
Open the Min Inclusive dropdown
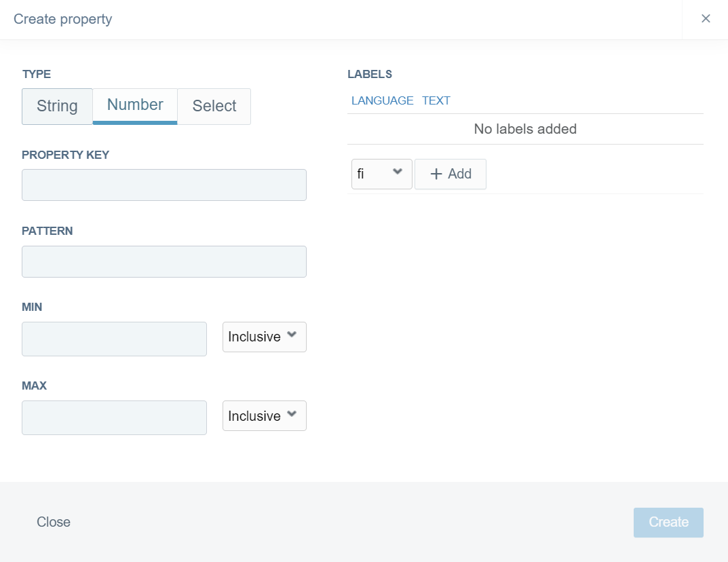[264, 337]
